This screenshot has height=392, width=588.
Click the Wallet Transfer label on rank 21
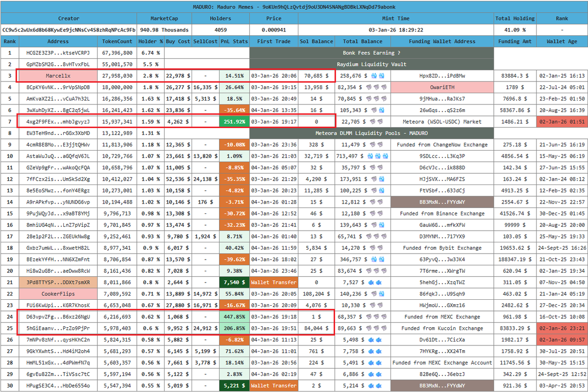[x=273, y=282]
